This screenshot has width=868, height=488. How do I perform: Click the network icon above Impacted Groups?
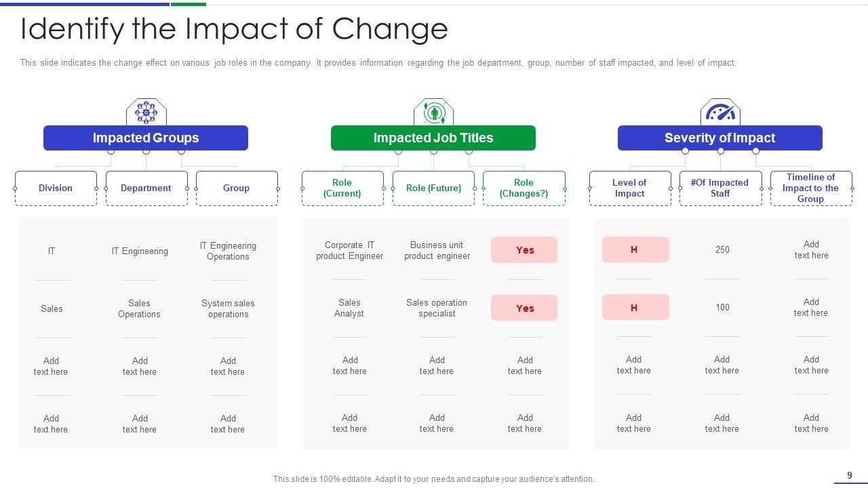(146, 113)
